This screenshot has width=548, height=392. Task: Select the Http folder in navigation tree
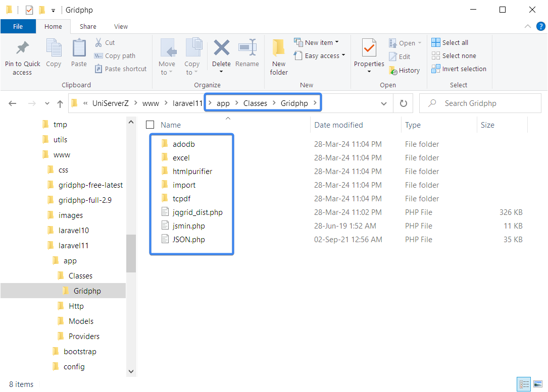[76, 306]
